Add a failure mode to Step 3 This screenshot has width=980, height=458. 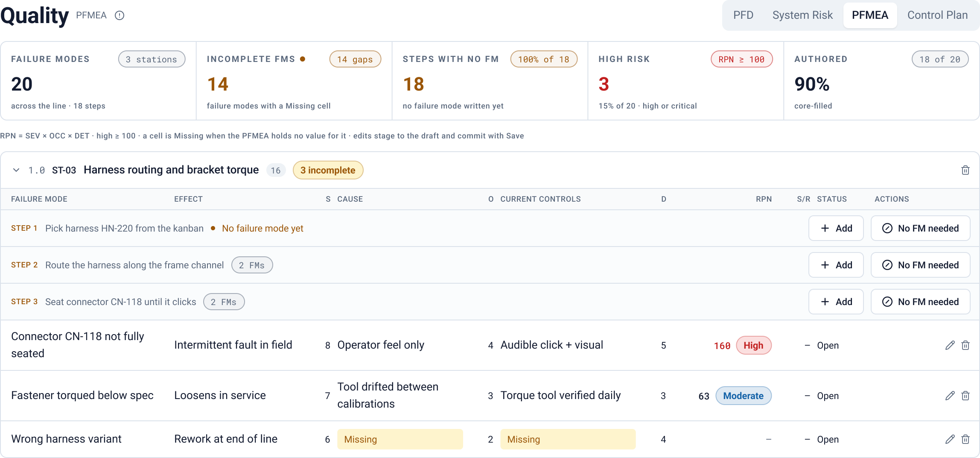pos(836,302)
